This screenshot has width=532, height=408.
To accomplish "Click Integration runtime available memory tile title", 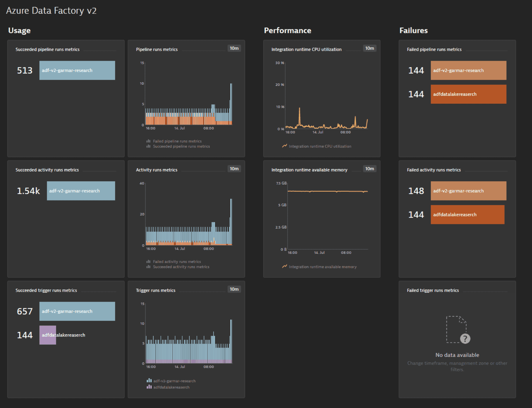I will [x=309, y=170].
